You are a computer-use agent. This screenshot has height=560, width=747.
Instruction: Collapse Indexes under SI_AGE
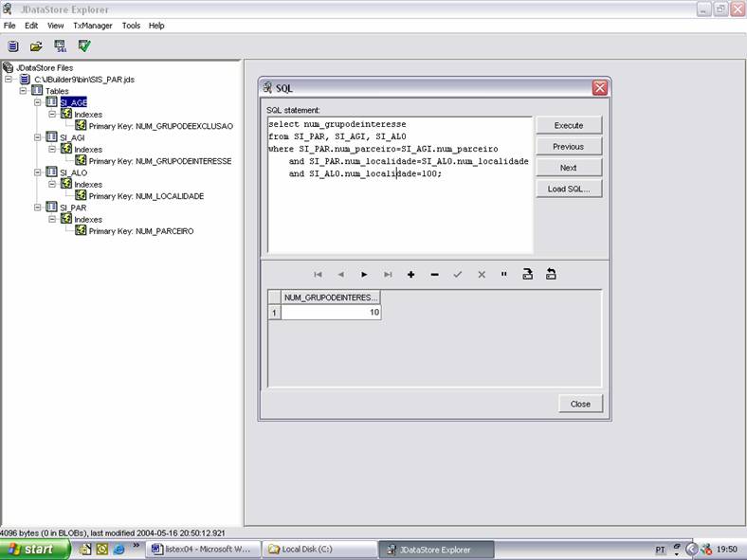coord(52,114)
